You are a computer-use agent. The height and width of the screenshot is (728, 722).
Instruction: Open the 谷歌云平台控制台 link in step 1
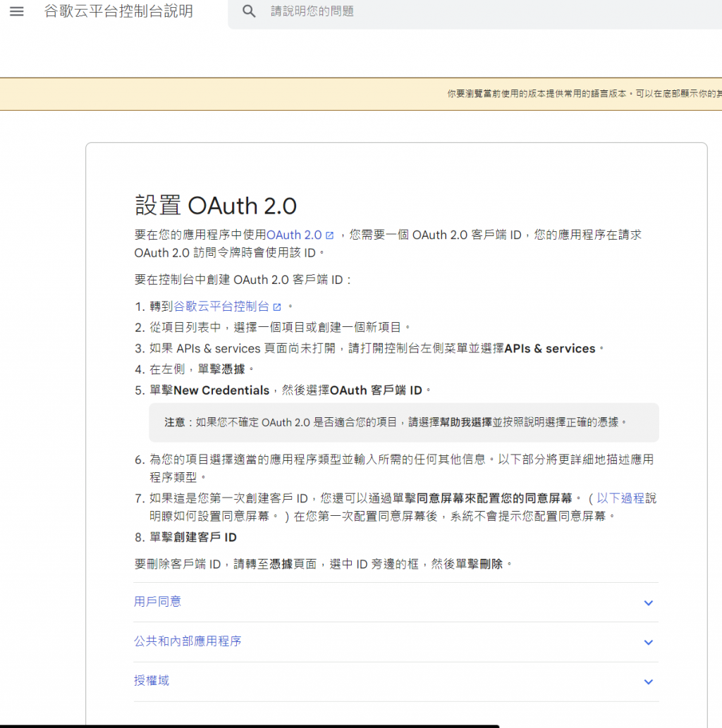(x=221, y=307)
